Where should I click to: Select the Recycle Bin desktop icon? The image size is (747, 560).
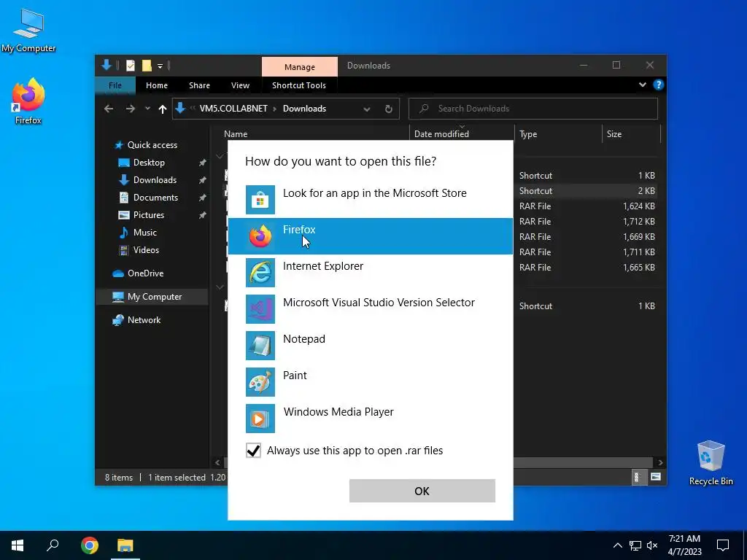[711, 462]
